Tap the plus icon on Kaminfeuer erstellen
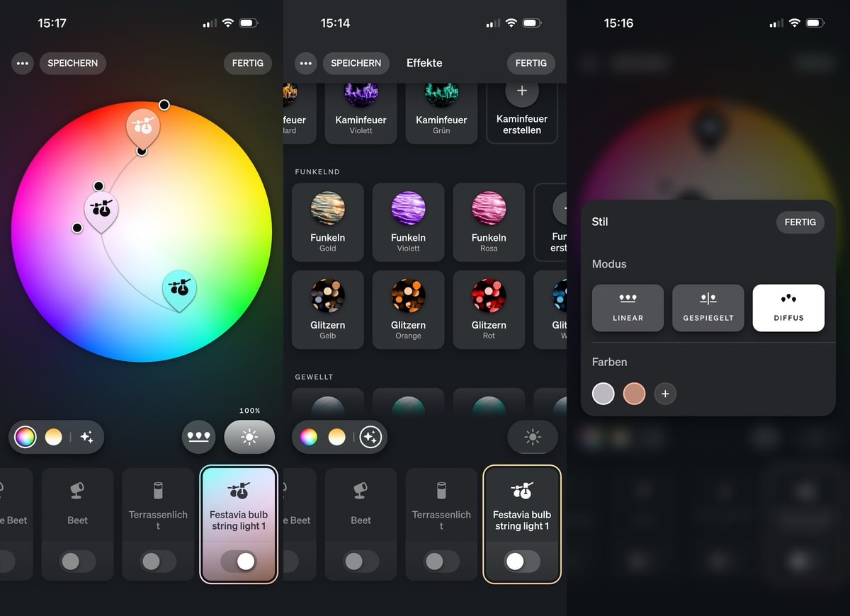 (522, 92)
